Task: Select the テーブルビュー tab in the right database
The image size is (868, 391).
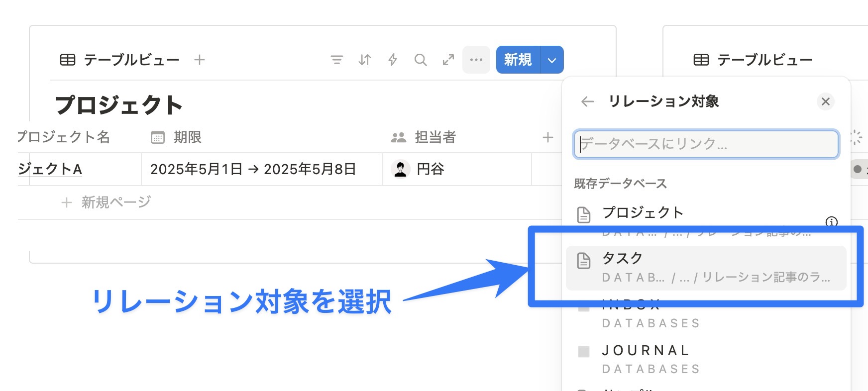Action: coord(753,60)
